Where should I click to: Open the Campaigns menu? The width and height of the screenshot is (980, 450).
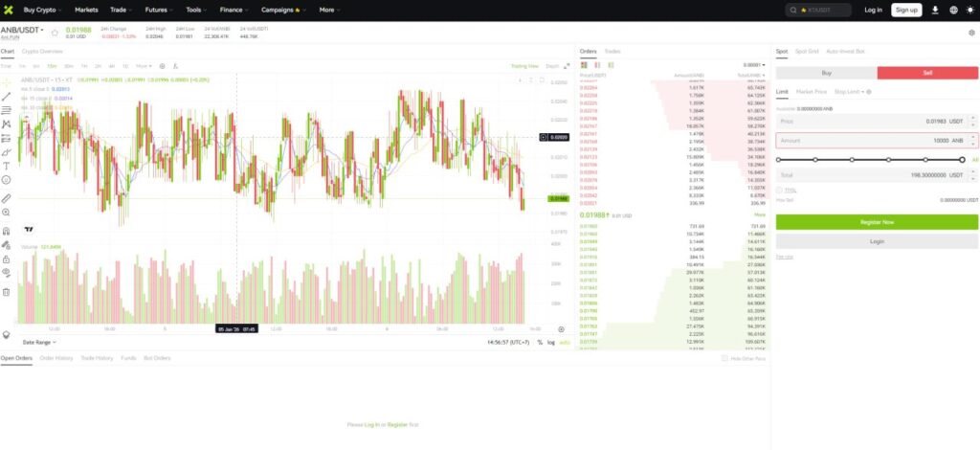(x=283, y=10)
